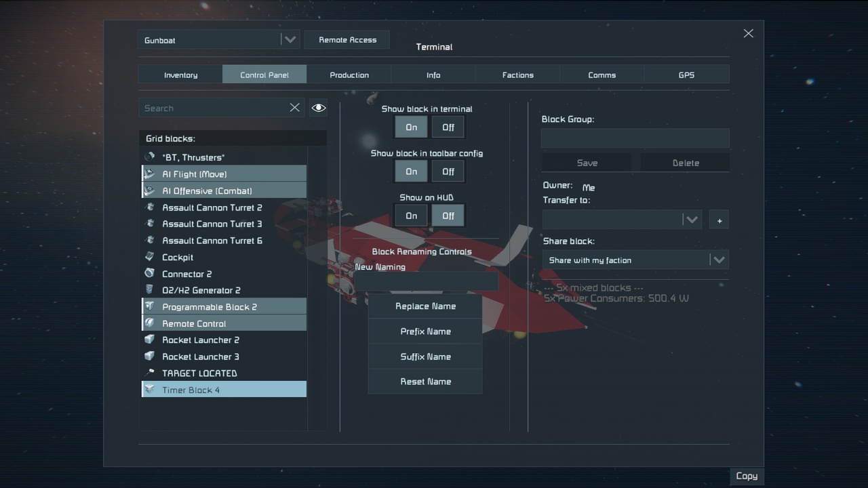The height and width of the screenshot is (488, 868).
Task: Select AI Flight (Move) in the list
Action: tap(224, 174)
